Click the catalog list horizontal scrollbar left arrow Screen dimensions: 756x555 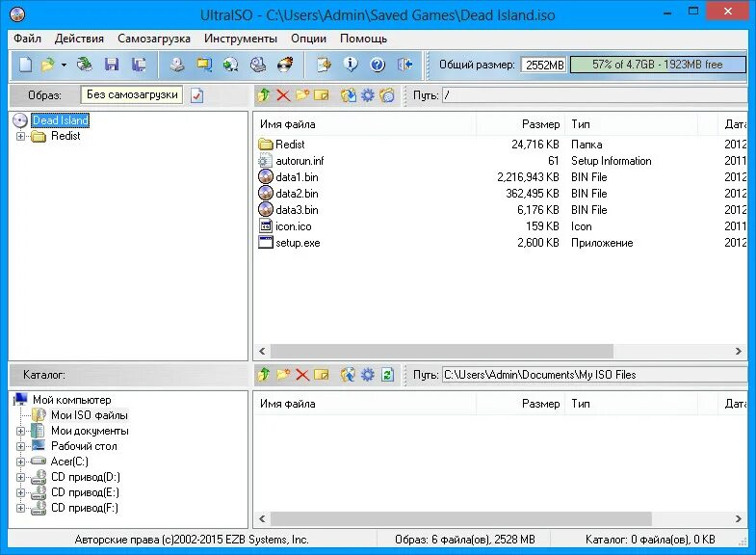click(262, 518)
